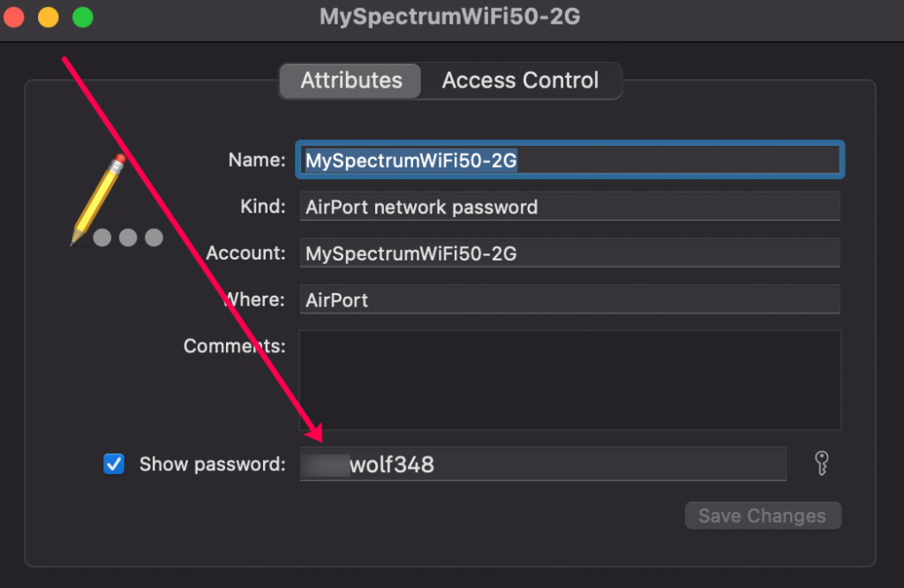The width and height of the screenshot is (904, 588).
Task: Close the keychain item window
Action: pos(14,16)
